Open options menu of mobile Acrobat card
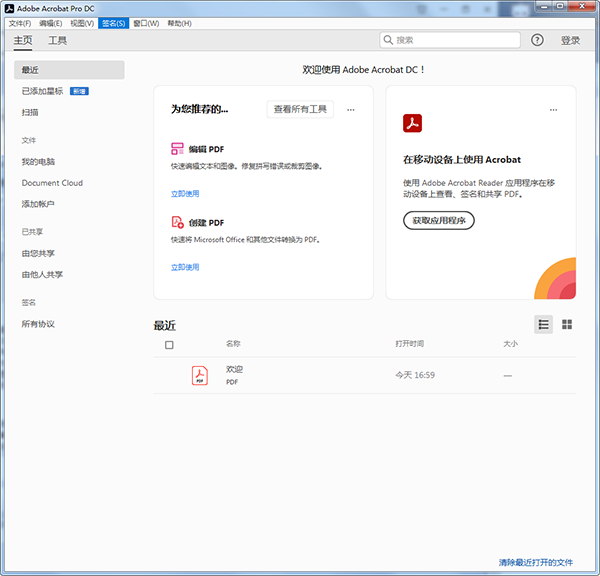The image size is (600, 576). pos(553,110)
